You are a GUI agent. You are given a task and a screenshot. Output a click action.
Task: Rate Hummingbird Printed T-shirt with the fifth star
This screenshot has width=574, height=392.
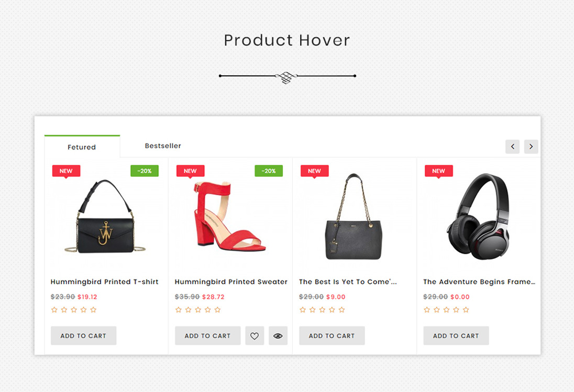pyautogui.click(x=93, y=310)
